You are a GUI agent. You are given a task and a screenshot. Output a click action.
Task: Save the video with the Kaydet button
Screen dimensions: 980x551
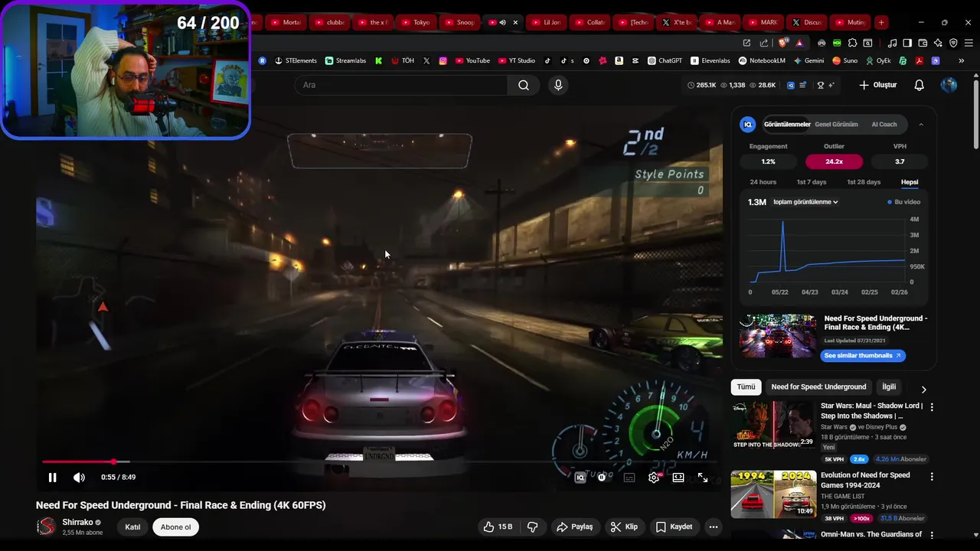[675, 527]
